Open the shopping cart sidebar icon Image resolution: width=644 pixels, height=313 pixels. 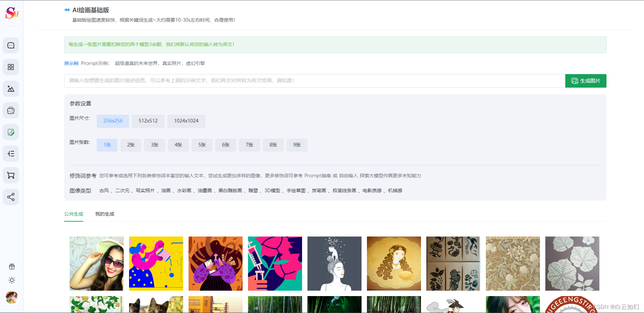11,175
